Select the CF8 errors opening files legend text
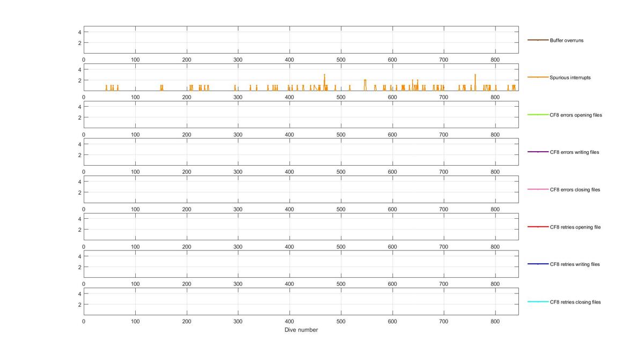Screen dimensions: 644x354 click(575, 115)
